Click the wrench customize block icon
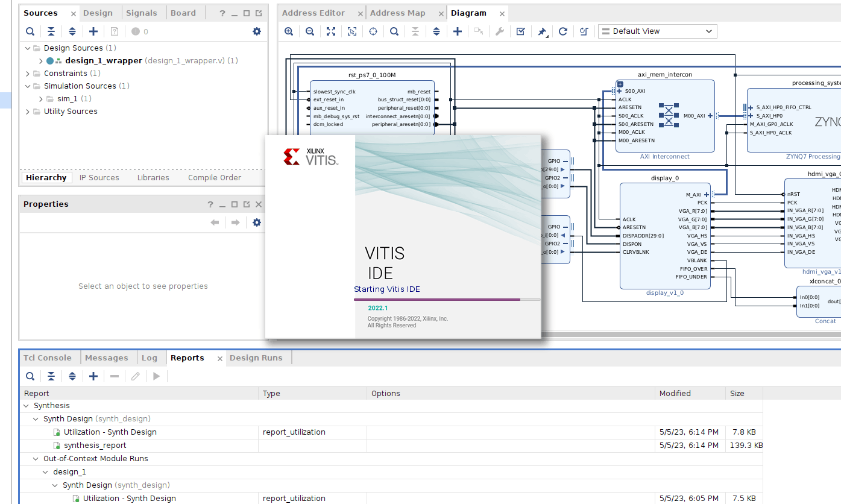841x504 pixels. tap(500, 31)
